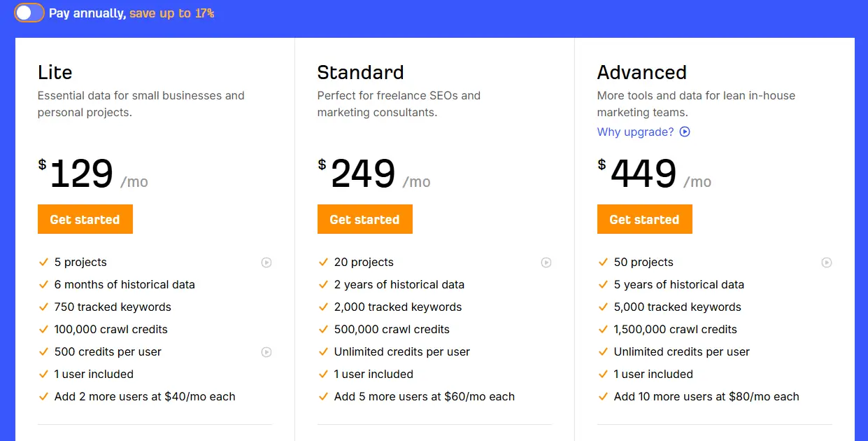Viewport: 868px width, 441px height.
Task: Click the checkmark beside 'Unlimited credits per user' in Standard
Action: [x=323, y=351]
